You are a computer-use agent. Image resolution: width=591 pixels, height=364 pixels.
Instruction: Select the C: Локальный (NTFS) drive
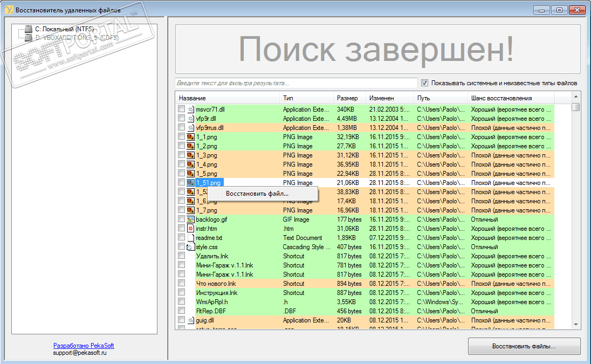click(x=65, y=29)
